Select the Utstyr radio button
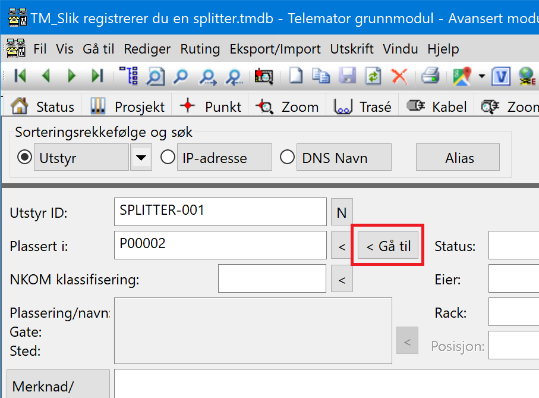 tap(24, 157)
